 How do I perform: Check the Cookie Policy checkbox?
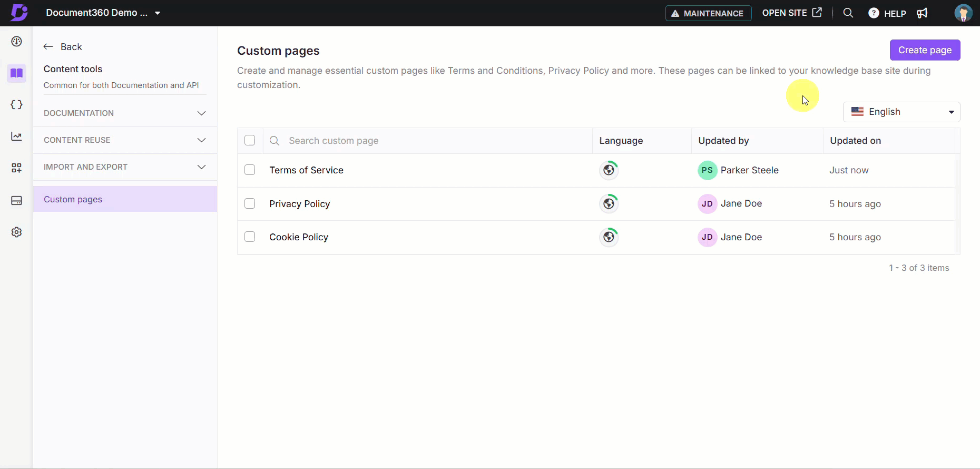click(x=250, y=237)
